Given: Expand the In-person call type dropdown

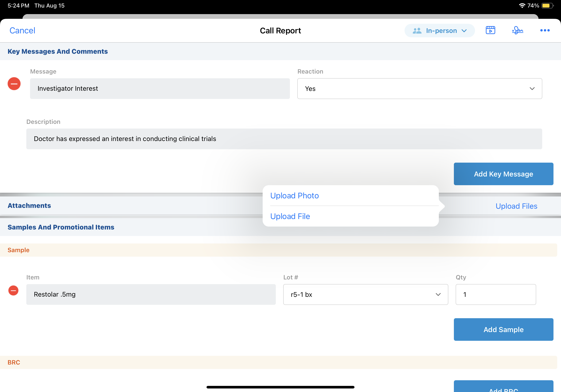Looking at the screenshot, I should (439, 31).
